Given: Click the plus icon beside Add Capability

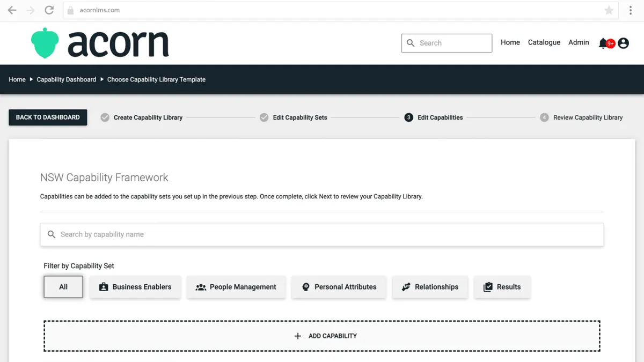Looking at the screenshot, I should 298,336.
